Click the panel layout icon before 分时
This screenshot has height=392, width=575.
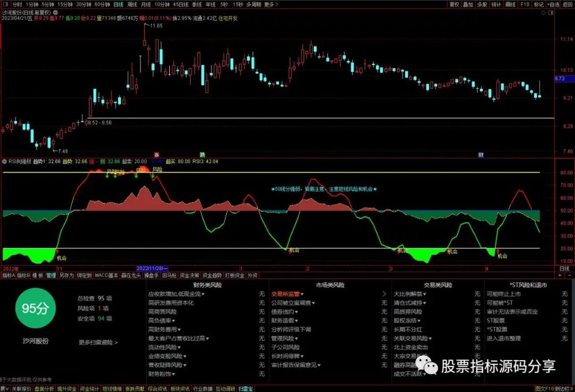click(x=5, y=4)
